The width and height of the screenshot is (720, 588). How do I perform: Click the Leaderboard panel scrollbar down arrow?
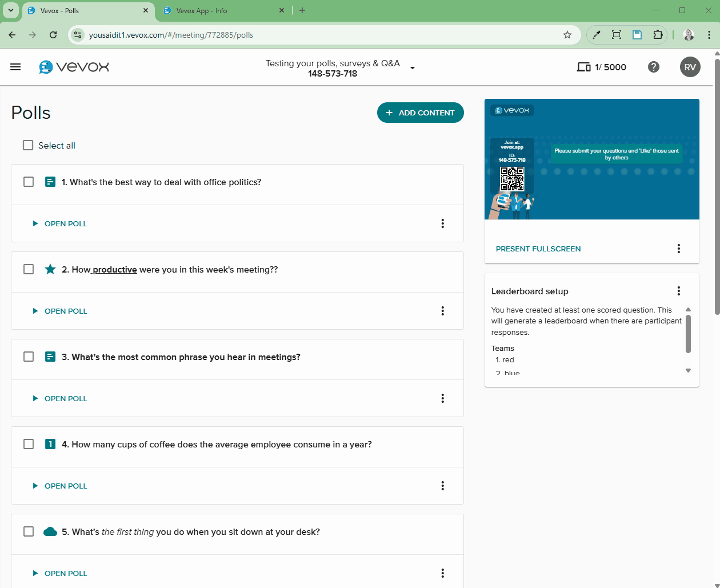(688, 370)
